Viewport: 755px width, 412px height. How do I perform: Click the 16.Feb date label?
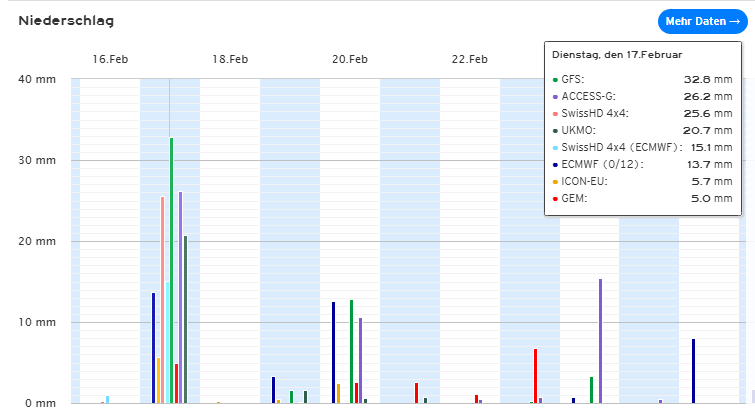pos(110,59)
